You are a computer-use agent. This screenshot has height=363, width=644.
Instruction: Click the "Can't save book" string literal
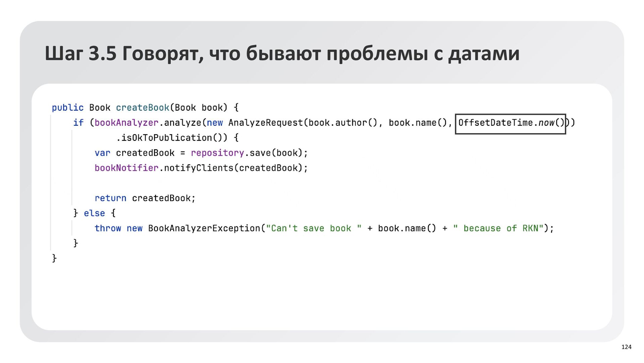(x=314, y=228)
